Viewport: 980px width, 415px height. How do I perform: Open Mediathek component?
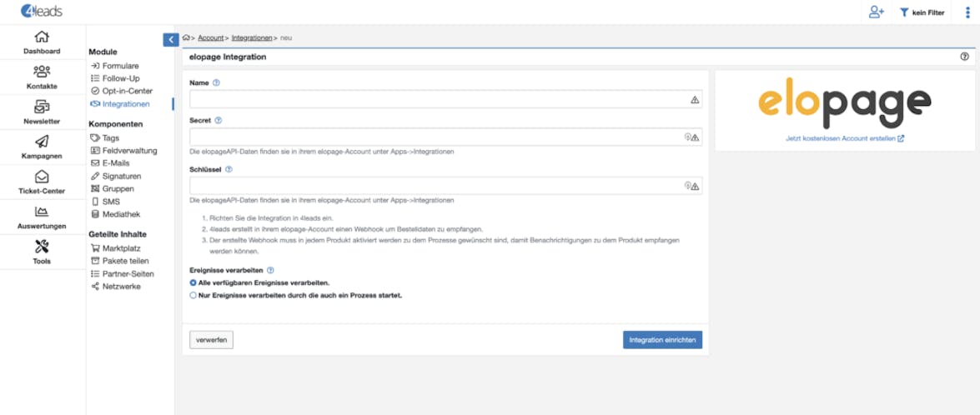115,214
